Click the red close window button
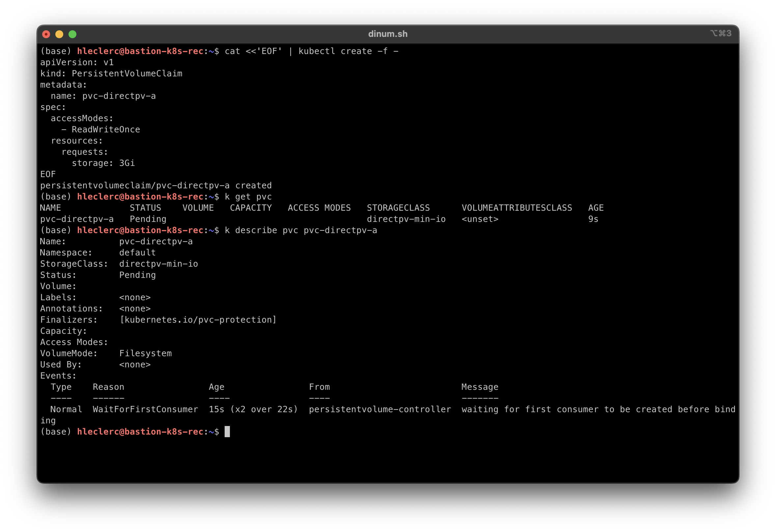This screenshot has width=776, height=532. [x=46, y=34]
